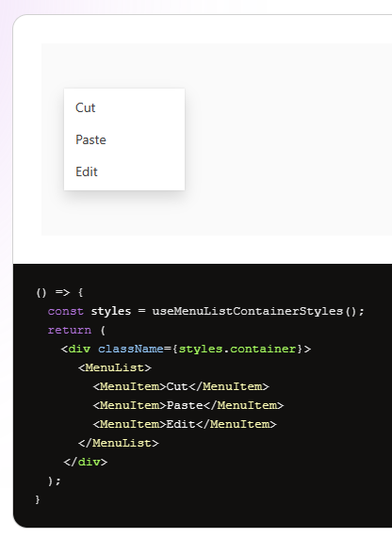Select the Cut menu item
Screen dimensions: 392x538
pos(124,107)
